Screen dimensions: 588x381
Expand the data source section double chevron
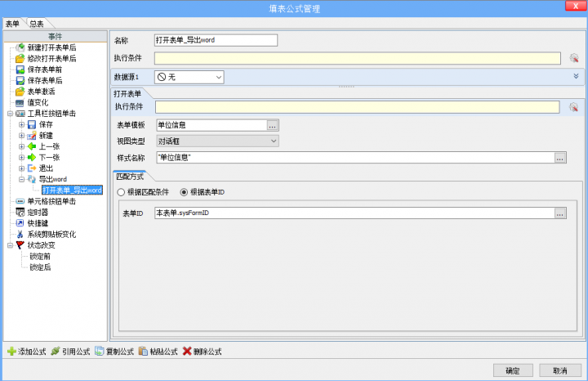(576, 76)
